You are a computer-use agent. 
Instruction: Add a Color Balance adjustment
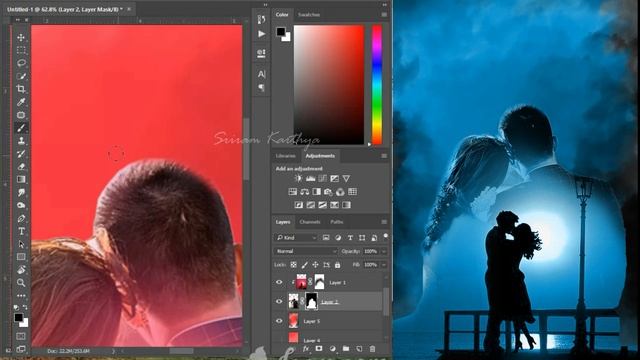[x=304, y=191]
